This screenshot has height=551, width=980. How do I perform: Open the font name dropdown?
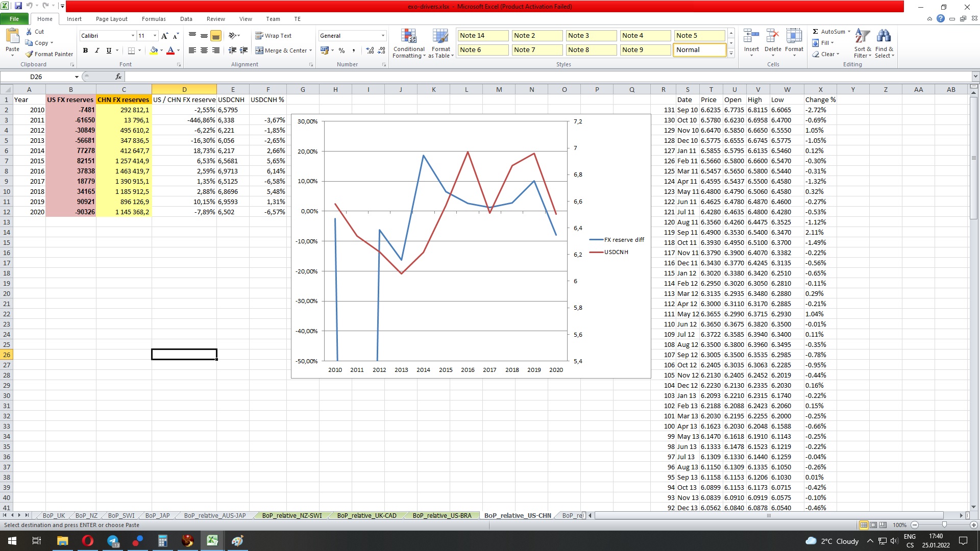coord(133,36)
